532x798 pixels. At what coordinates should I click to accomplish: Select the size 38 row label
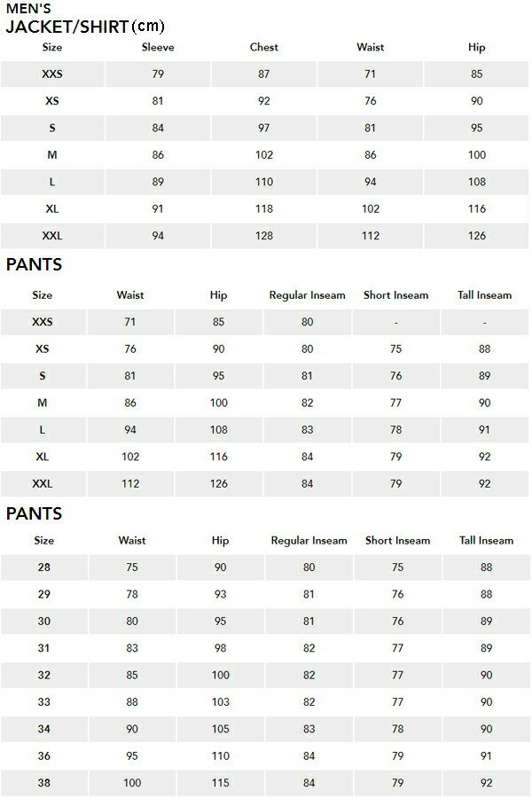(44, 783)
